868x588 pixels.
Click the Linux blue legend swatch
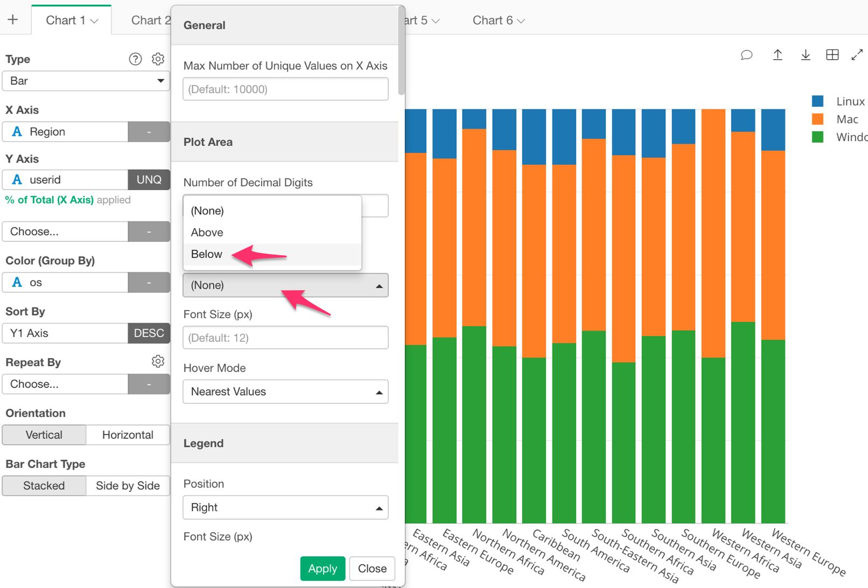[817, 101]
